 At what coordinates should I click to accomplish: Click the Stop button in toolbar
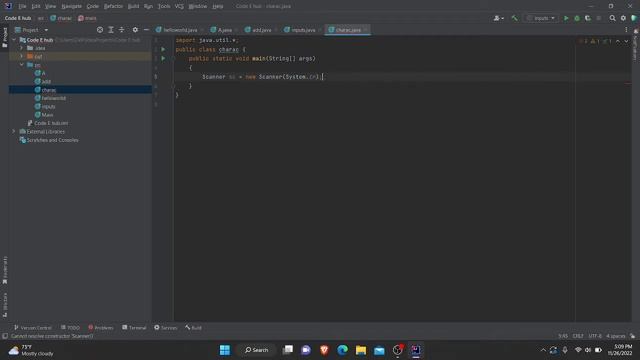[x=599, y=18]
